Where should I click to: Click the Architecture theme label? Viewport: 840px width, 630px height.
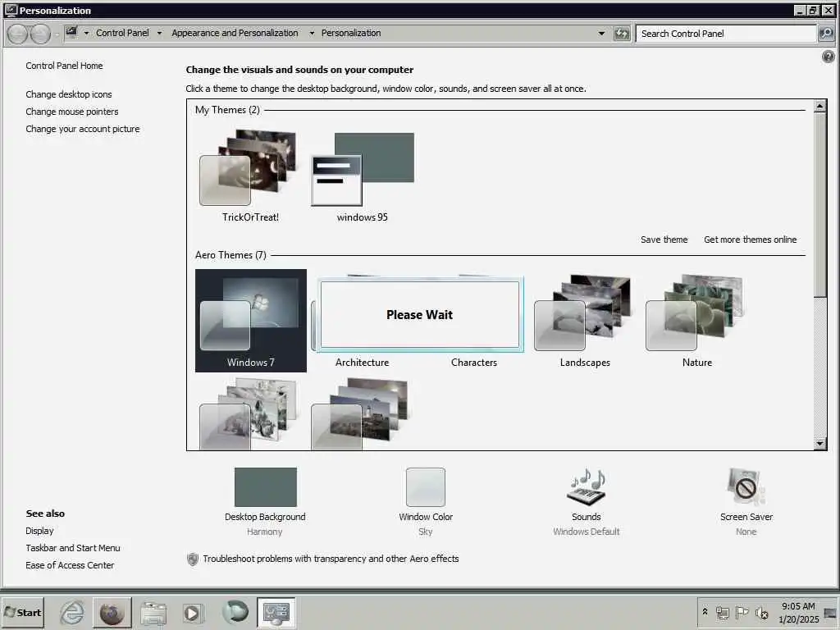pyautogui.click(x=362, y=363)
